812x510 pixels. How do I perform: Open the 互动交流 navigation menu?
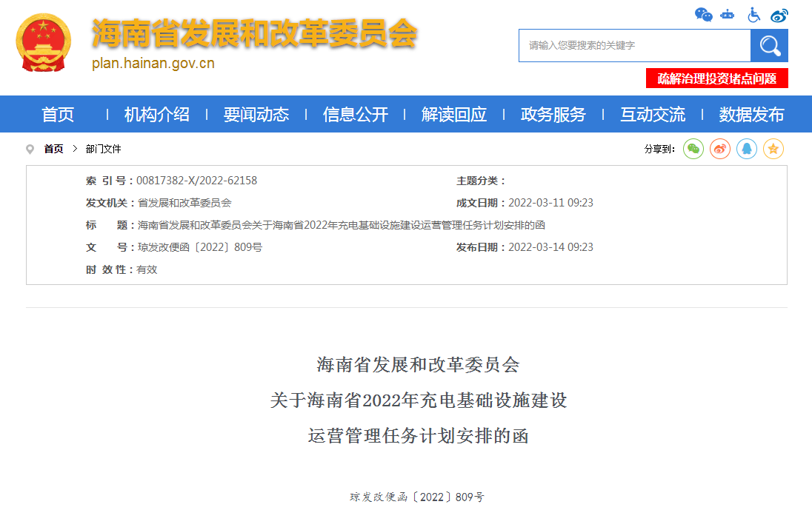click(652, 114)
